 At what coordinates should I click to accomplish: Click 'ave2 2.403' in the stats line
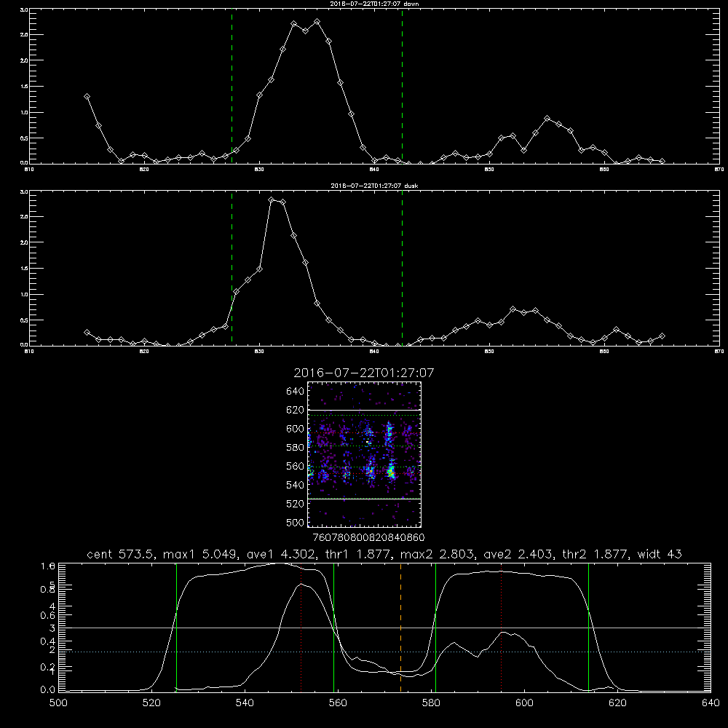(x=518, y=554)
